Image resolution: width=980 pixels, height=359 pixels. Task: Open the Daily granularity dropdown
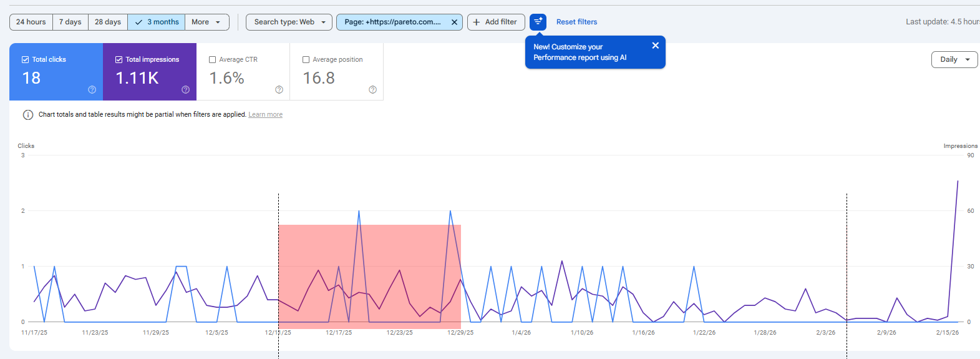(x=954, y=60)
